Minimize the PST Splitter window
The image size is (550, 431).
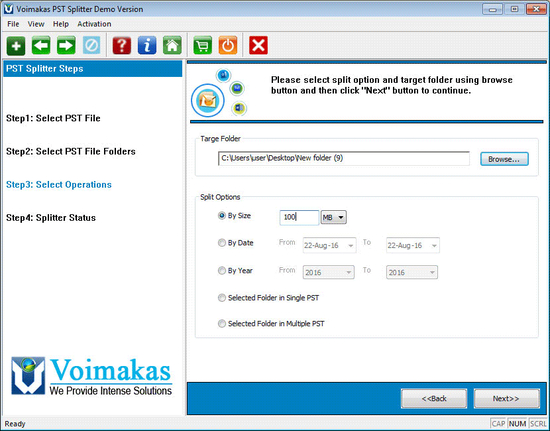493,9
